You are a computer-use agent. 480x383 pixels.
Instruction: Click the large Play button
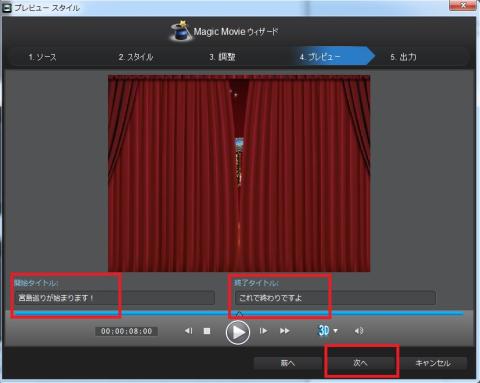click(238, 332)
